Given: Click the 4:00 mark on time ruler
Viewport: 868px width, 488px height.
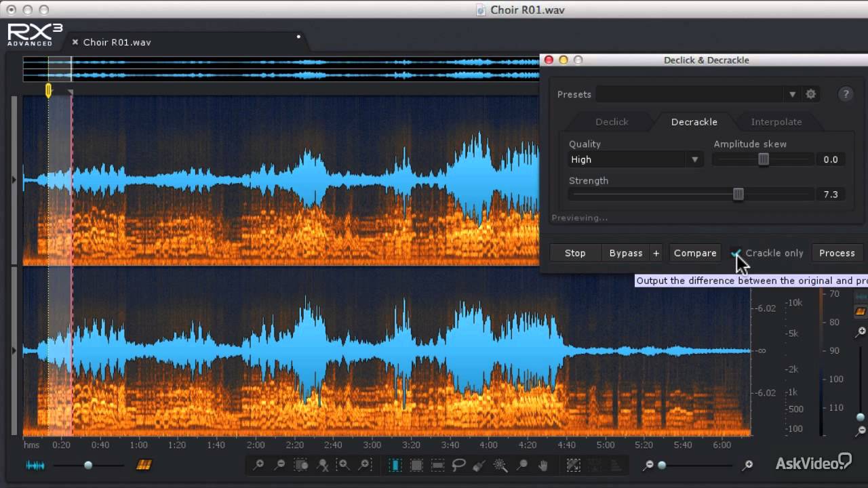Looking at the screenshot, I should click(x=488, y=445).
